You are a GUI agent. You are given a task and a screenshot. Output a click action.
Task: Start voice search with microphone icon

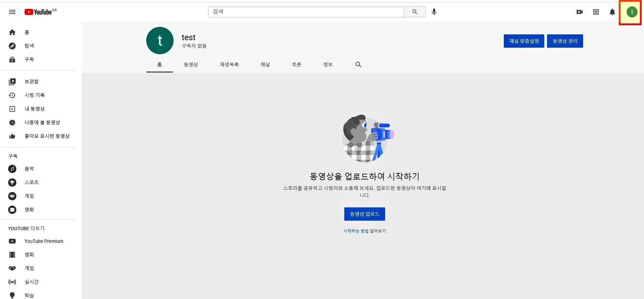[434, 12]
